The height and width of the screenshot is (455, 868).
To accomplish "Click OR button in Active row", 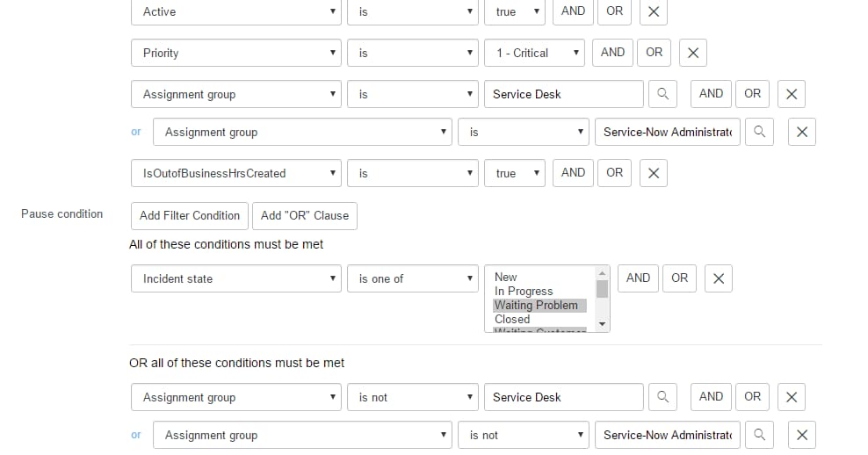I will (614, 11).
